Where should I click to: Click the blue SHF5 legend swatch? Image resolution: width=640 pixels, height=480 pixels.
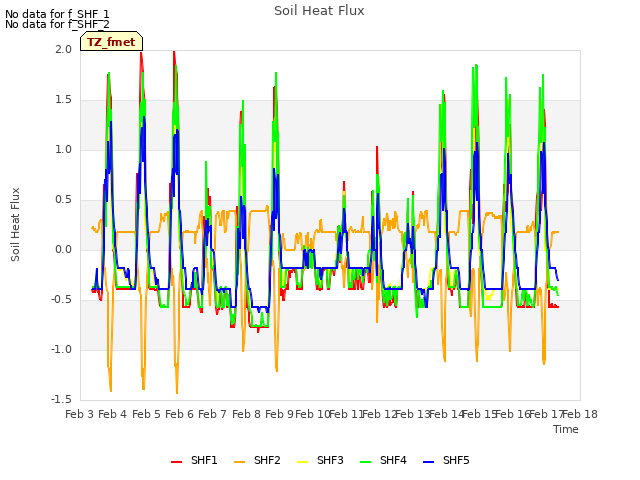coord(429,461)
